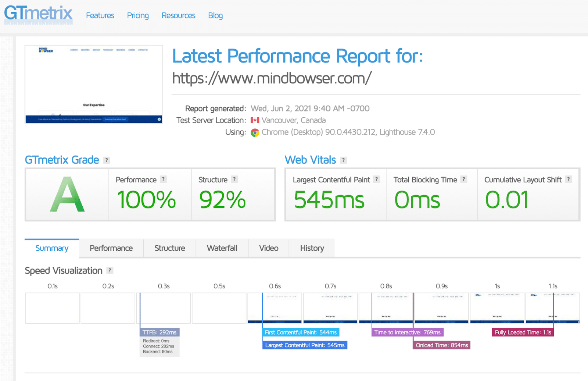Screen dimensions: 588x381
Task: Switch to the Waterfall tab
Action: point(222,248)
